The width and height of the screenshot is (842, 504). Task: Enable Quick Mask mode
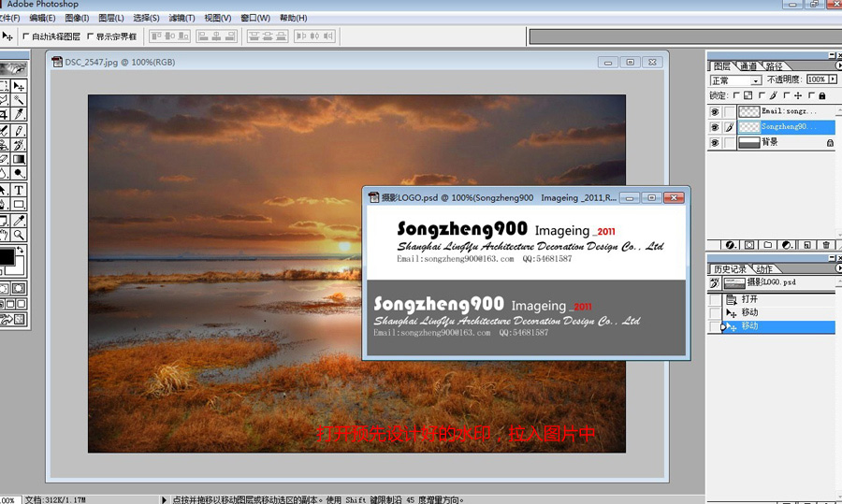(x=19, y=288)
